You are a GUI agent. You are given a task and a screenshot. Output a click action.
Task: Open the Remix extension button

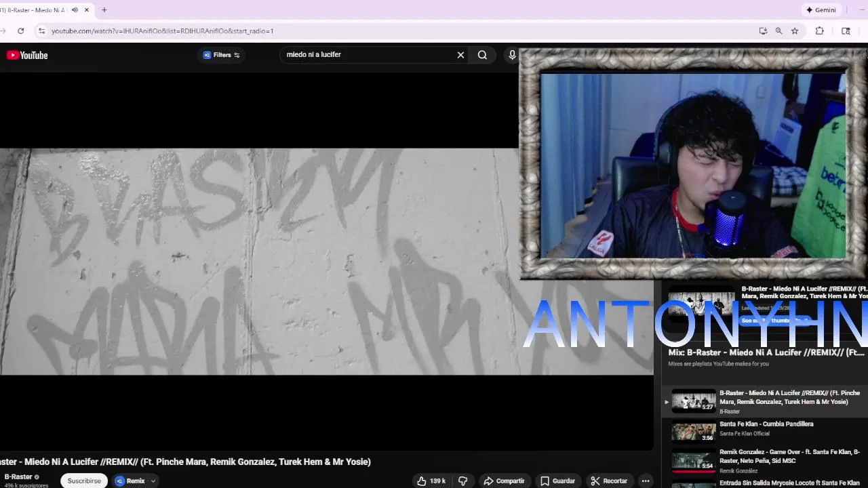click(x=130, y=481)
